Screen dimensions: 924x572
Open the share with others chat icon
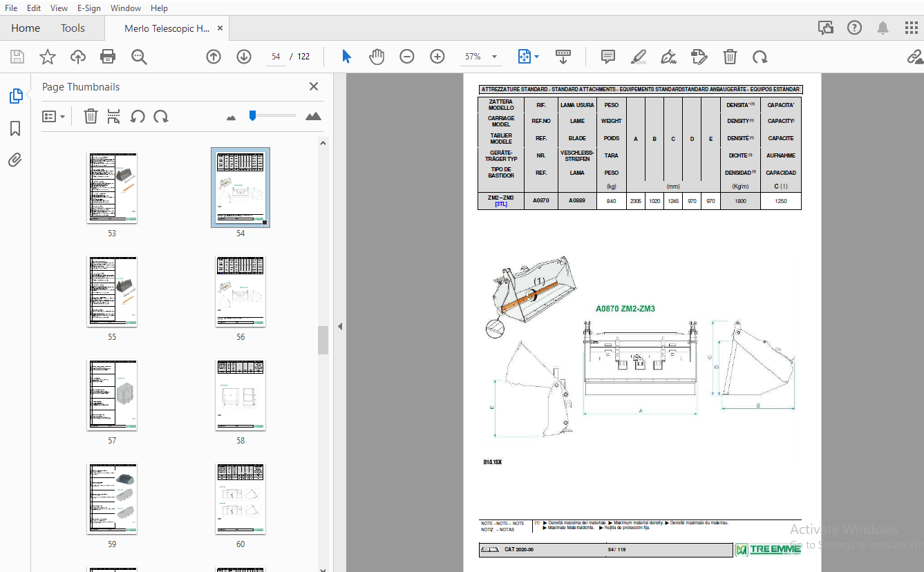(825, 28)
